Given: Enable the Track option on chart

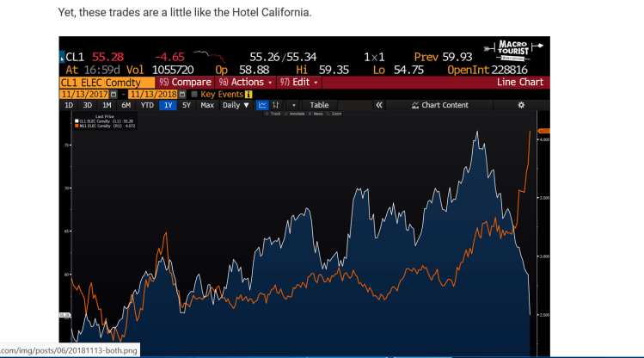Looking at the screenshot, I should (x=275, y=114).
